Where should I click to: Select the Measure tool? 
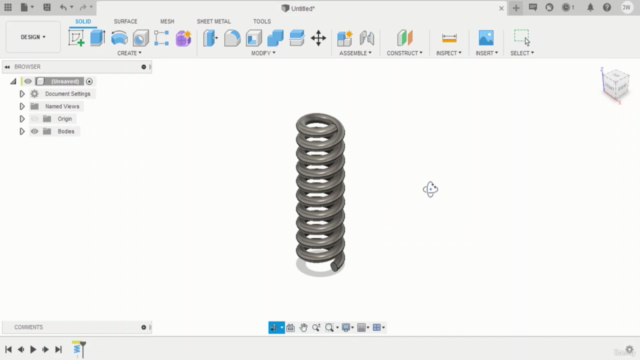(x=449, y=38)
